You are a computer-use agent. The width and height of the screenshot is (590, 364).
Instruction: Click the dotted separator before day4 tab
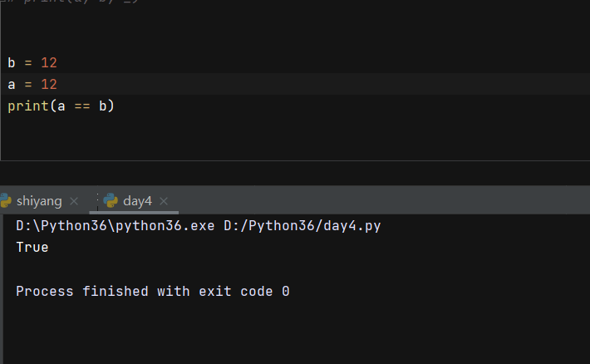coord(97,200)
